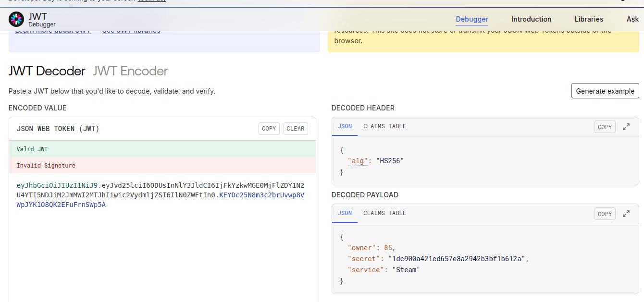Click the JWT logo icon
The image size is (644, 302).
[15, 19]
